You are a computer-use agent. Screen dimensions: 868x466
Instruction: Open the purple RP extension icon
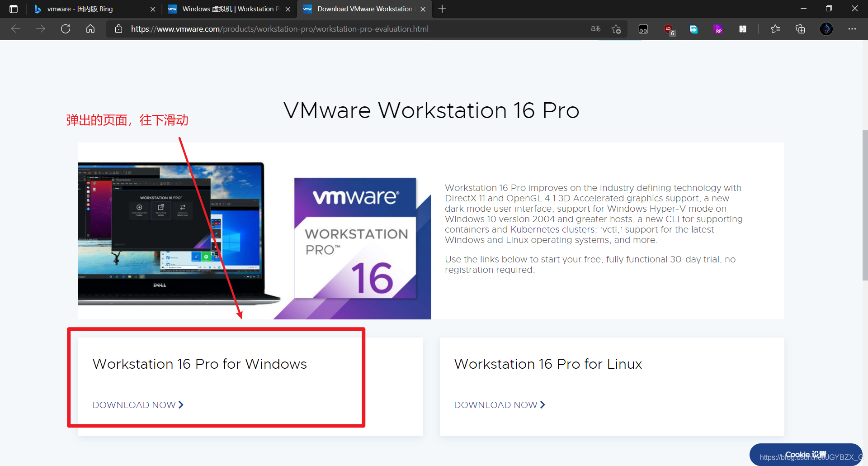point(718,29)
